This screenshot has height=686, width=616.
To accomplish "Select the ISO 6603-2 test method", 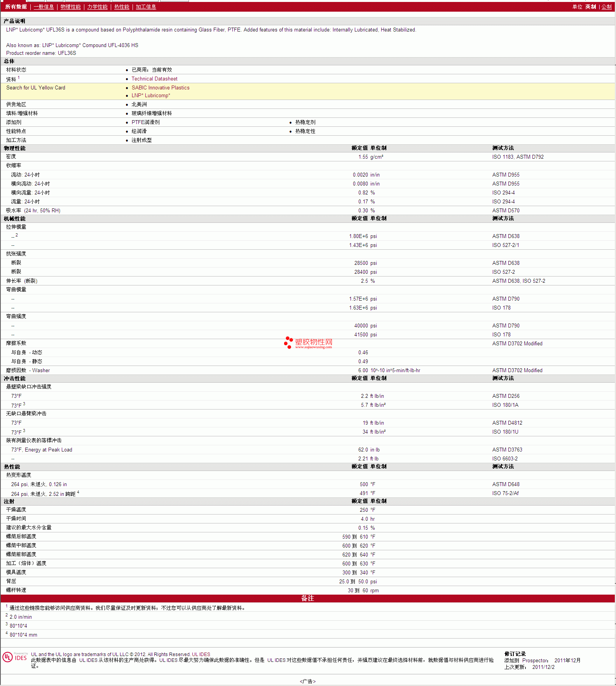I will [x=505, y=459].
